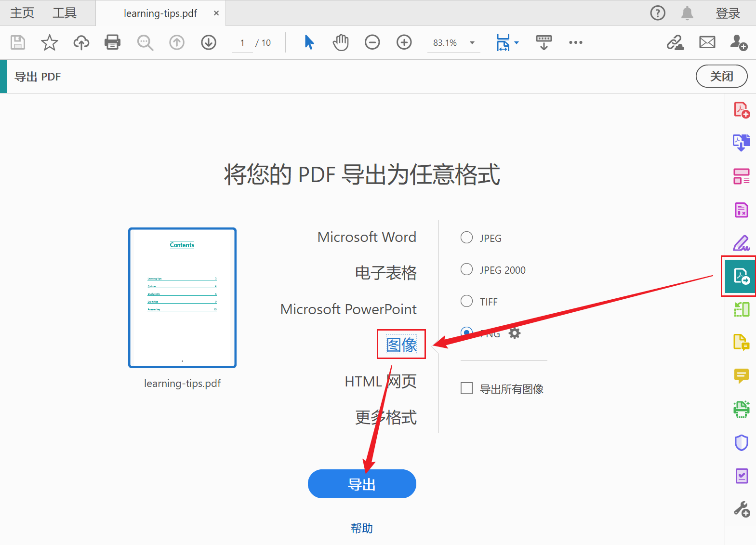
Task: Open the green page-comparison sidebar icon
Action: (742, 309)
